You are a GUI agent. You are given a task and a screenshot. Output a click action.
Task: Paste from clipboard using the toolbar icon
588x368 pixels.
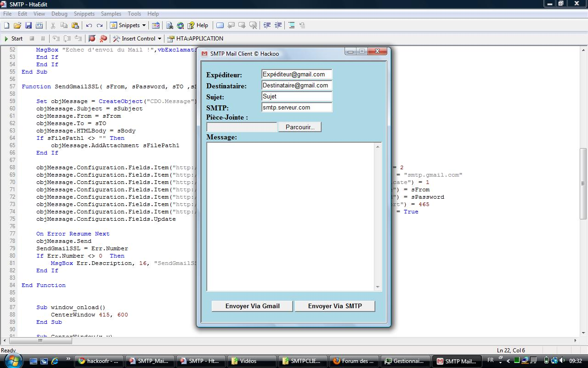tap(75, 25)
